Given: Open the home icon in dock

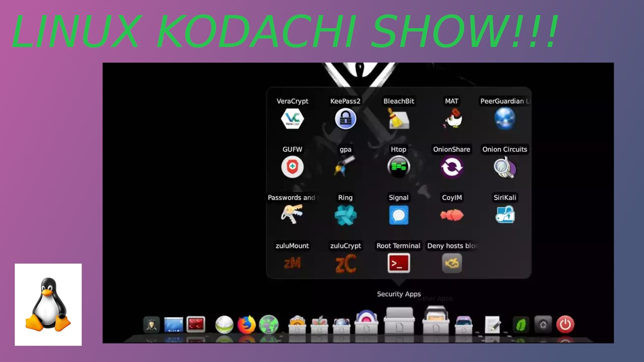Looking at the screenshot, I should (x=543, y=325).
